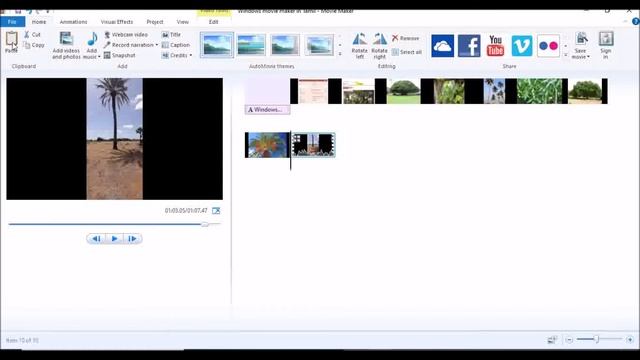Click the Cut scissors button

point(32,35)
